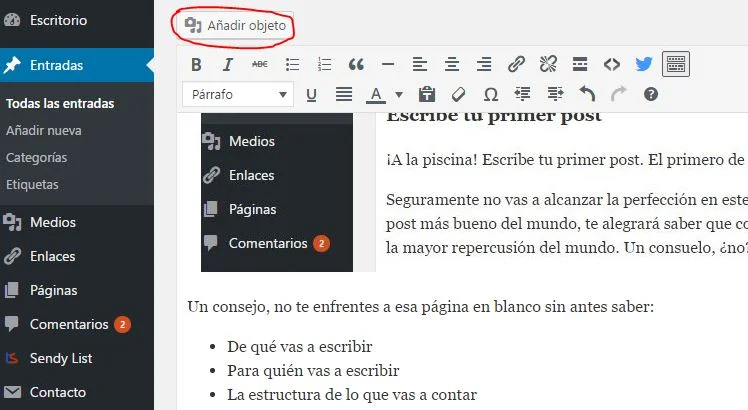
Task: Insert Read More tag
Action: click(x=580, y=64)
